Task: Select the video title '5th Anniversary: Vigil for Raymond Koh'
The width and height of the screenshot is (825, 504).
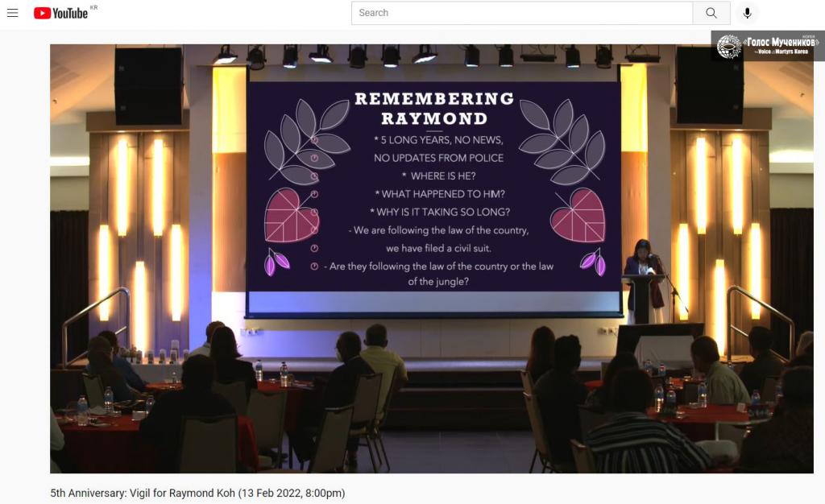Action: 197,493
